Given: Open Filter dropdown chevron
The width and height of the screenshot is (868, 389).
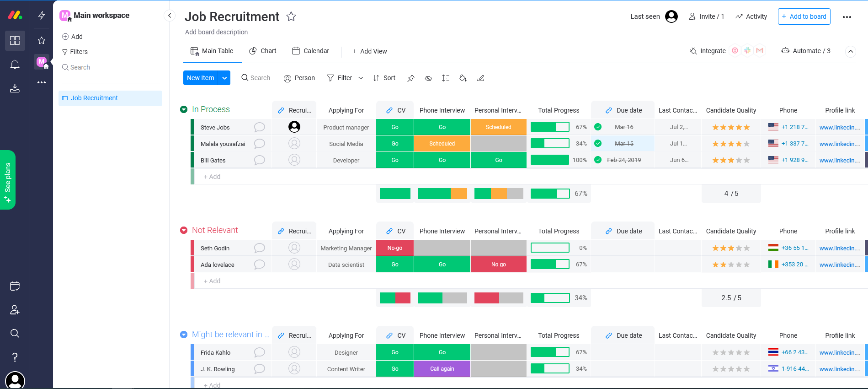Looking at the screenshot, I should point(361,78).
